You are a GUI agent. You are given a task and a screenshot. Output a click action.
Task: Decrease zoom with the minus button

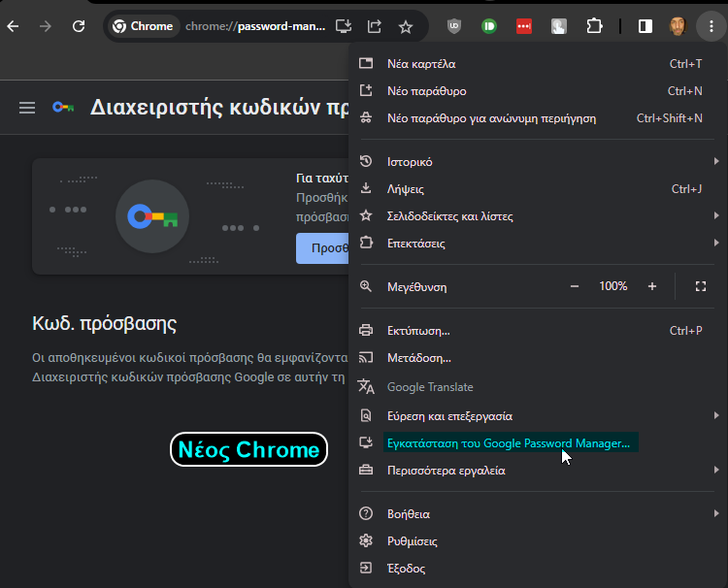[575, 286]
